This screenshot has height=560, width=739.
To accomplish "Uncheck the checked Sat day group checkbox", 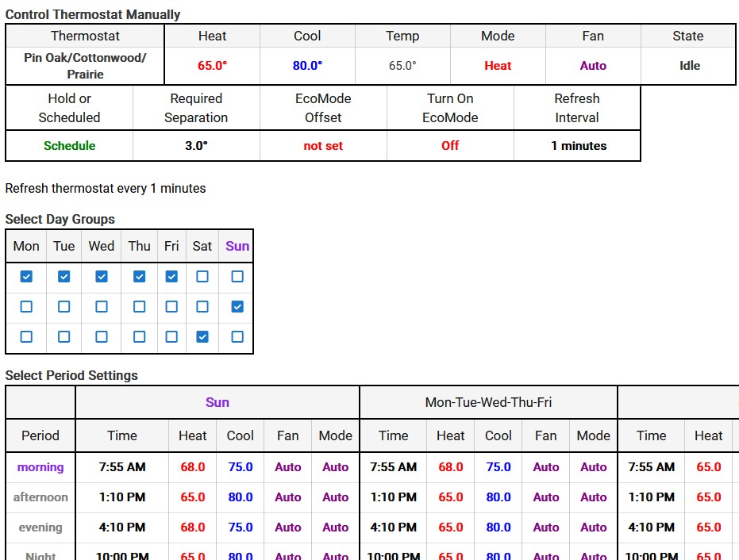I will coord(202,337).
